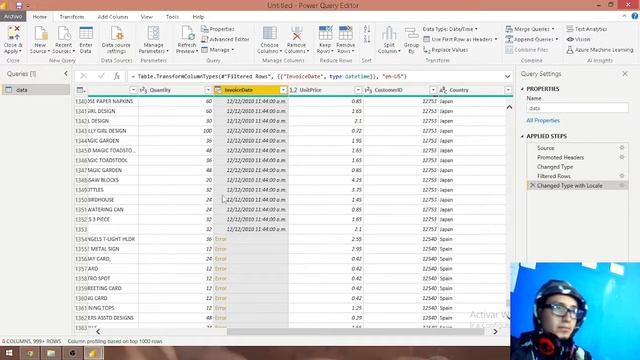Open Text Analytics
Image resolution: width=640 pixels, height=360 pixels.
coord(587,29)
